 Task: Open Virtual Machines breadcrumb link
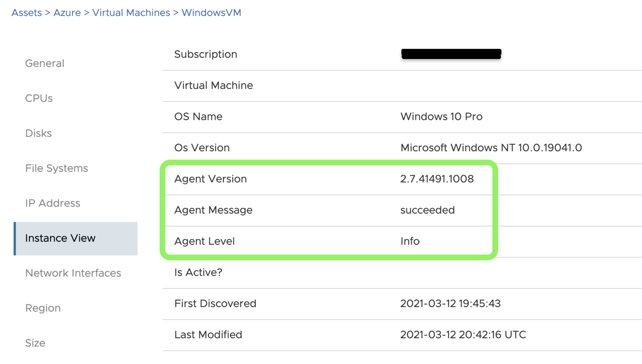[x=131, y=13]
